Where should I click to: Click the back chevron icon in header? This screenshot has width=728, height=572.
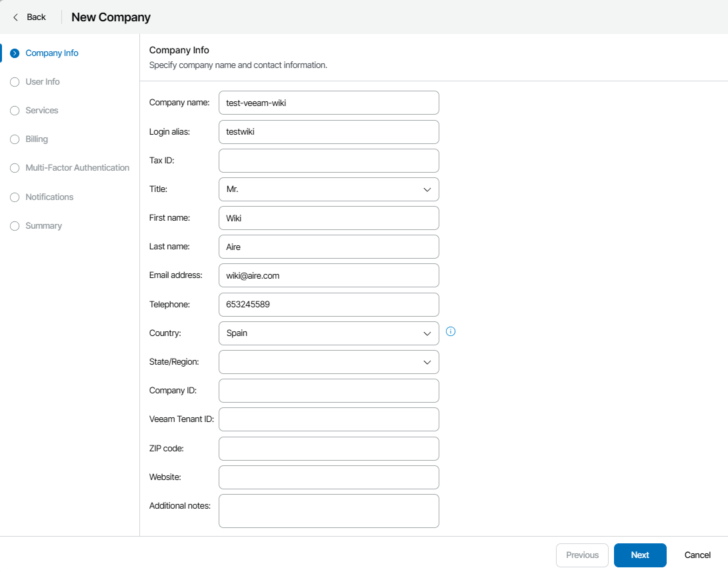point(16,17)
